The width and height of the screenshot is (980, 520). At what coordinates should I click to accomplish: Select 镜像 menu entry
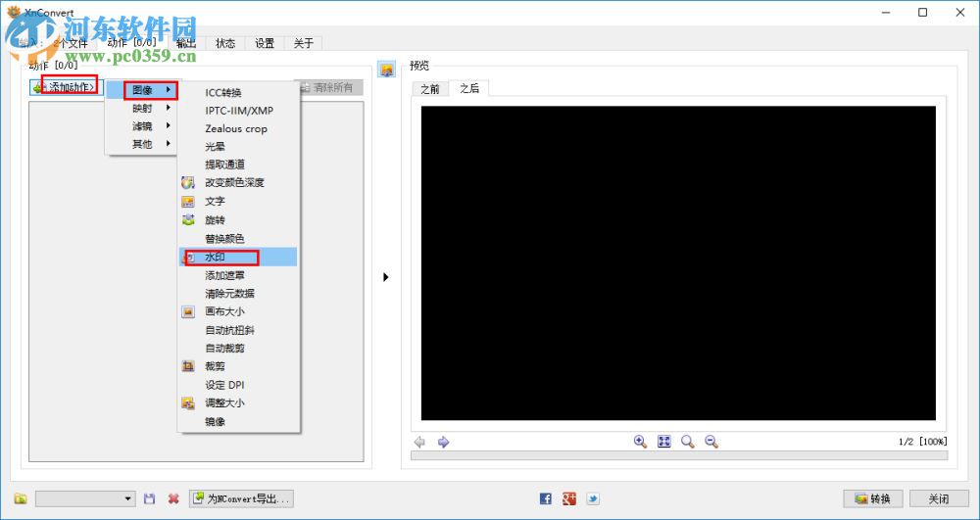215,422
